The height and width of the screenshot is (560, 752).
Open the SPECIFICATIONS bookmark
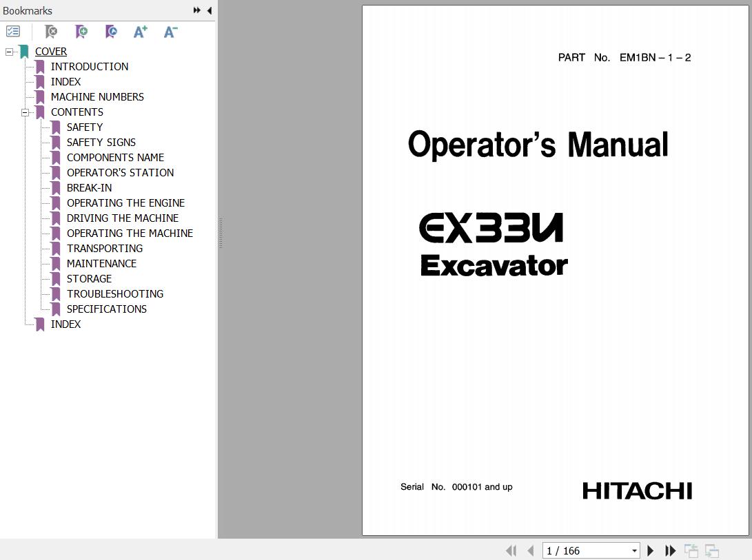107,309
